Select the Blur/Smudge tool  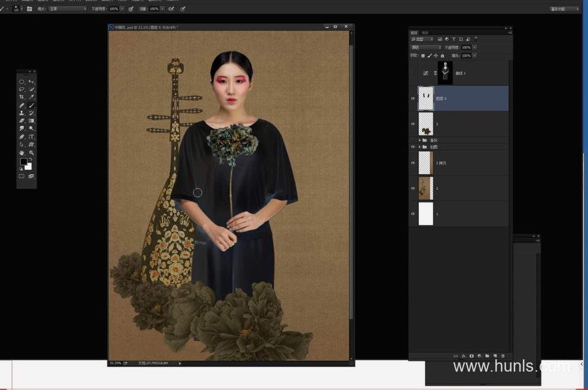(22, 128)
